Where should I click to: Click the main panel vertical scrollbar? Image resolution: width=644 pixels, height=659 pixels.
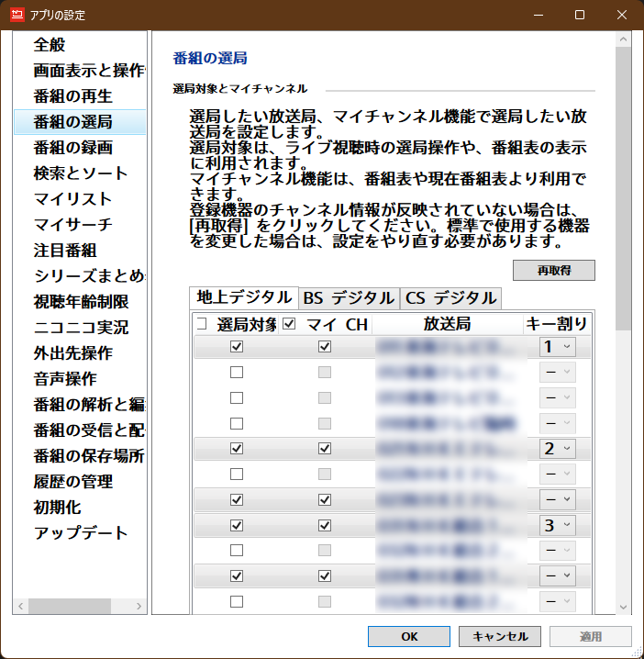pos(623,184)
